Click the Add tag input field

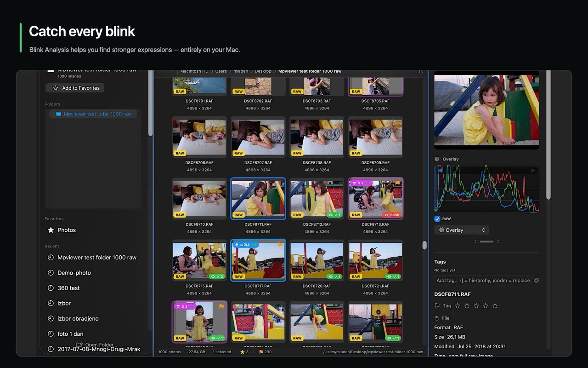(483, 281)
